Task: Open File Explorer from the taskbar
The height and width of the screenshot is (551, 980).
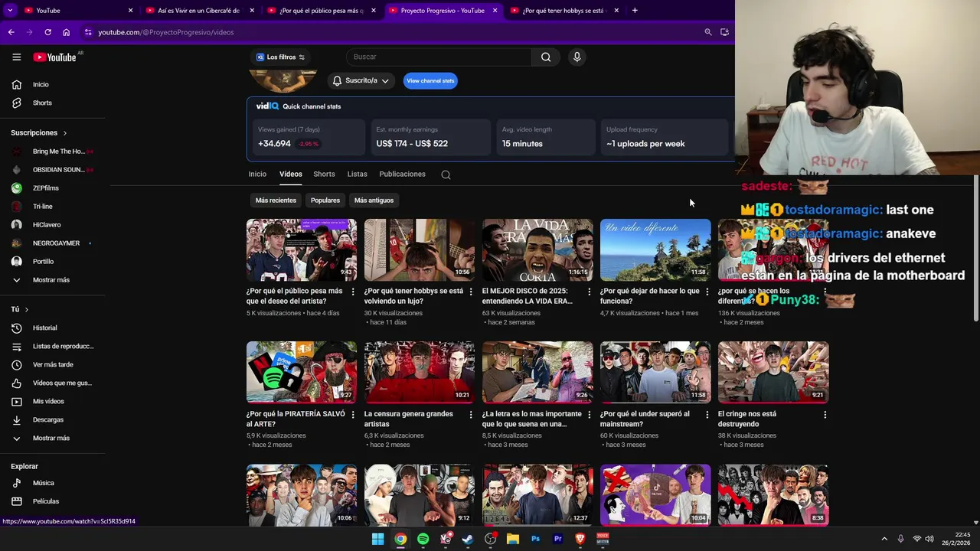Action: tap(513, 539)
